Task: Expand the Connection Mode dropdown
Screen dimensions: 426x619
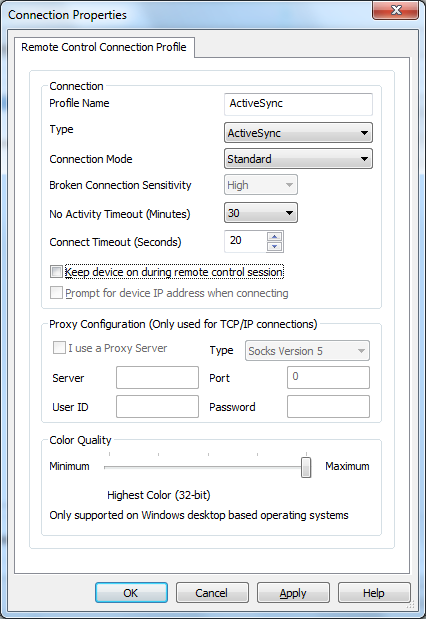Action: [x=298, y=159]
